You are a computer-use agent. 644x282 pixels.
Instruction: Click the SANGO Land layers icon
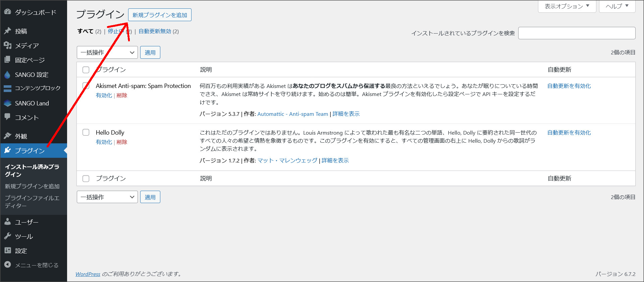click(x=7, y=103)
